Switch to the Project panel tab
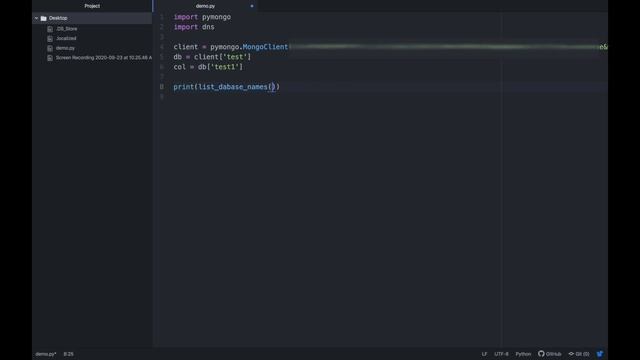Viewport: 640px width, 360px height. pos(92,6)
